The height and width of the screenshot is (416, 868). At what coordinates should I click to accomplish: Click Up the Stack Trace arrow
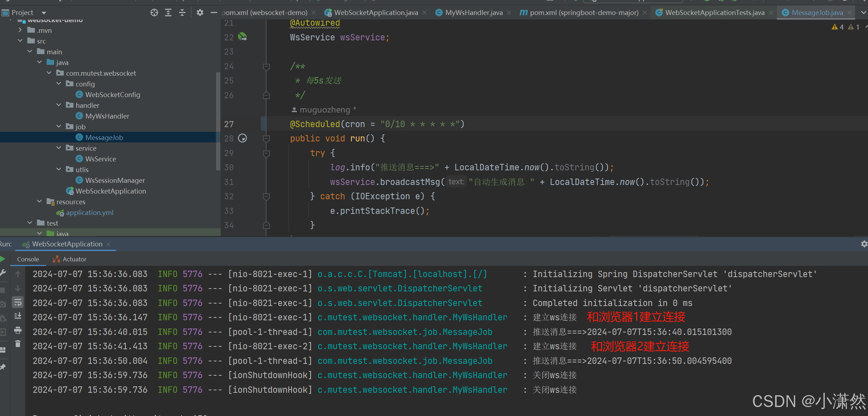tap(18, 274)
